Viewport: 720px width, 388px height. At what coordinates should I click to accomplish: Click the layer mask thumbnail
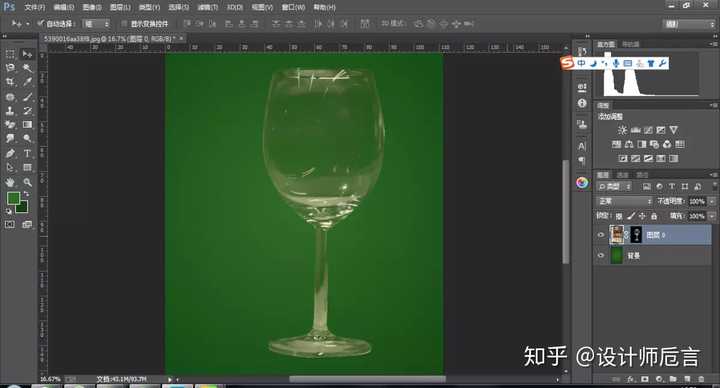(636, 235)
